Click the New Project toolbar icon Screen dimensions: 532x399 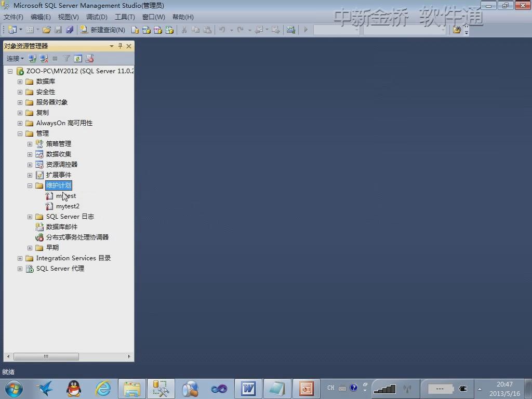(12, 30)
